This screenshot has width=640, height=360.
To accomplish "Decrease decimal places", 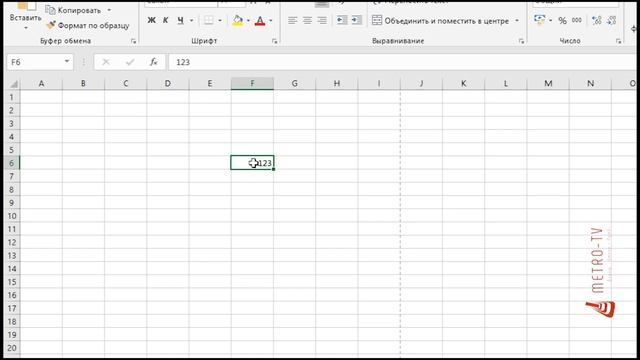I will click(611, 20).
